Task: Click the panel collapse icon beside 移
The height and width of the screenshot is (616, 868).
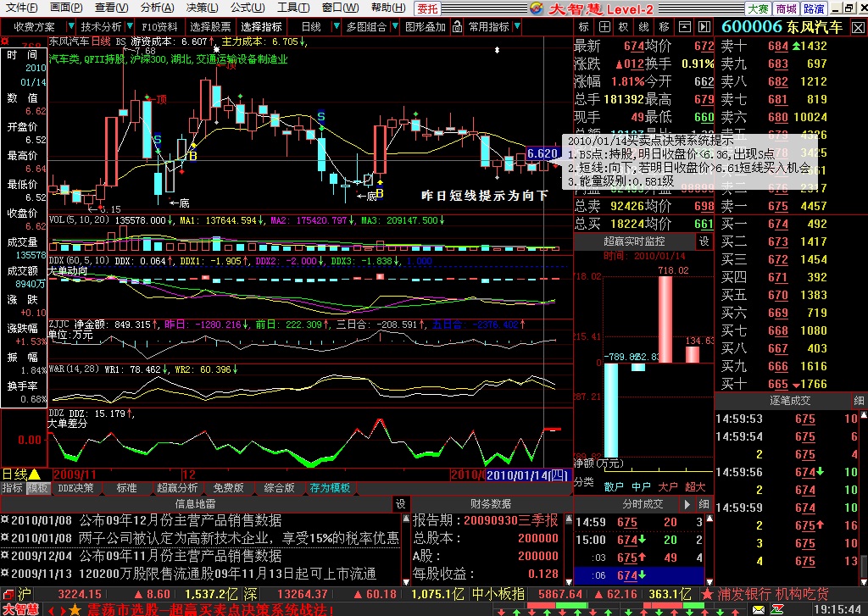Action: point(684,26)
